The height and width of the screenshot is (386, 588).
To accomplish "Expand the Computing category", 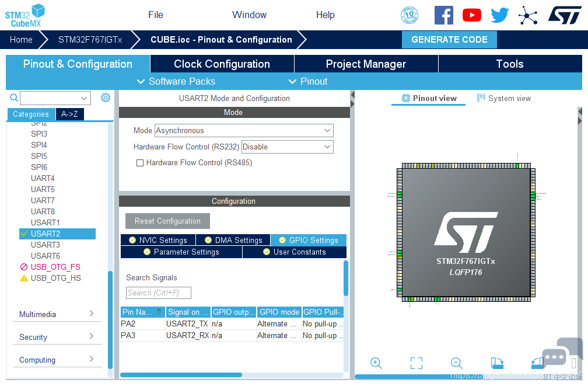I will [57, 360].
